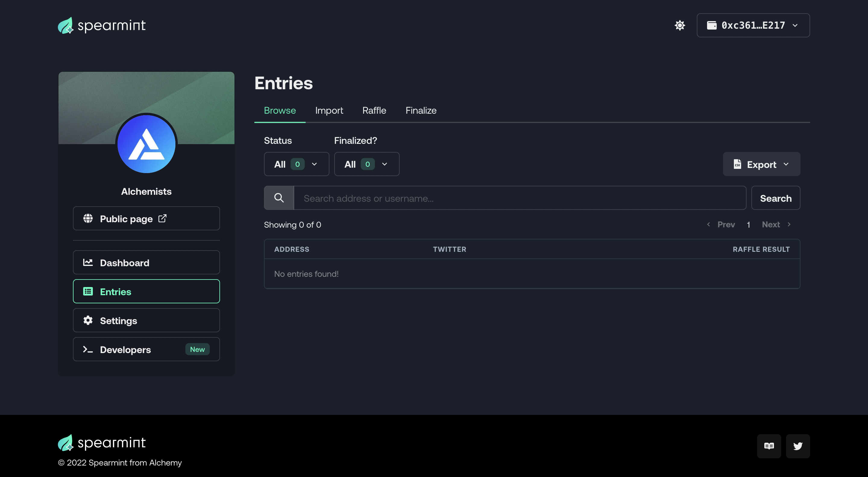
Task: Click the Alchemists project avatar
Action: pyautogui.click(x=146, y=144)
